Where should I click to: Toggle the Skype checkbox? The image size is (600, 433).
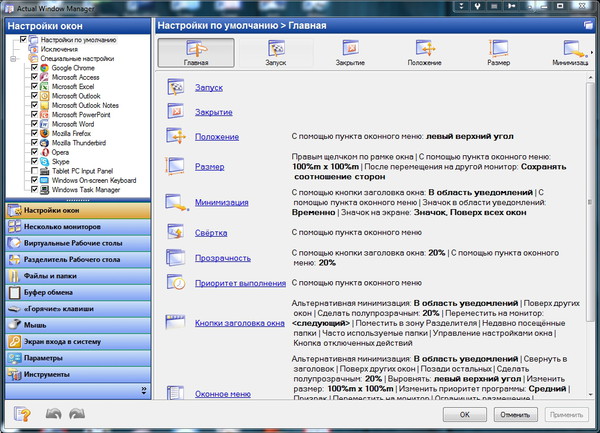(x=35, y=162)
